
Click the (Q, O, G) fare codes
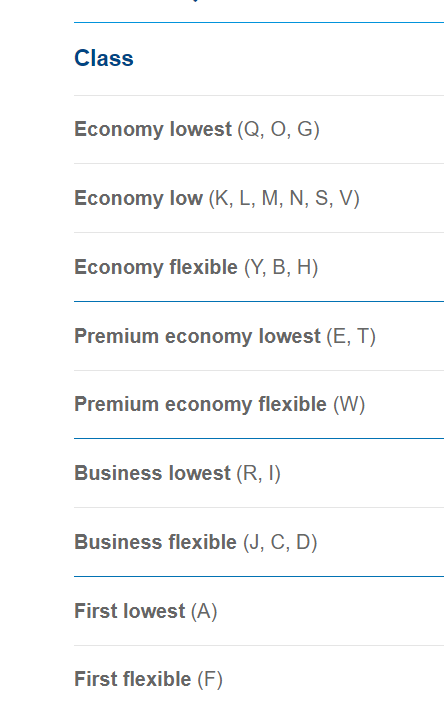click(x=278, y=130)
